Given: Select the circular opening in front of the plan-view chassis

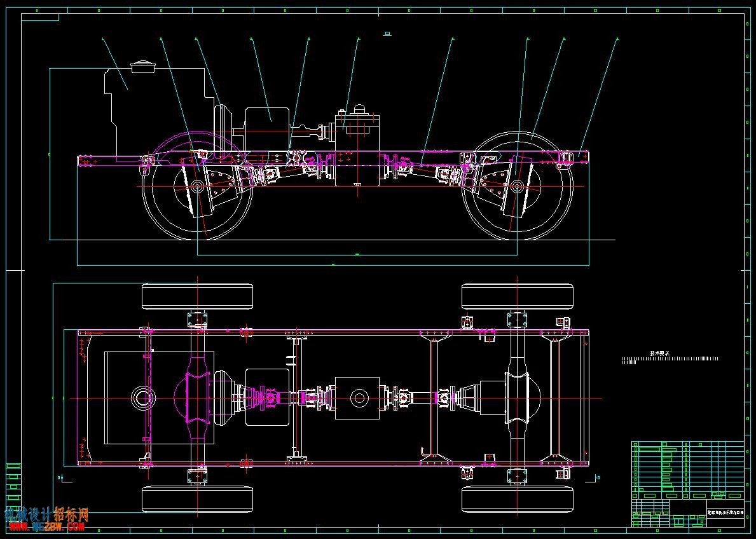Looking at the screenshot, I should pos(143,399).
